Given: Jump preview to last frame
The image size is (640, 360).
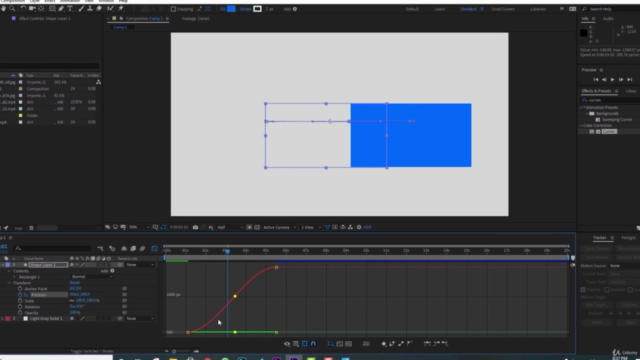Looking at the screenshot, I should point(629,80).
